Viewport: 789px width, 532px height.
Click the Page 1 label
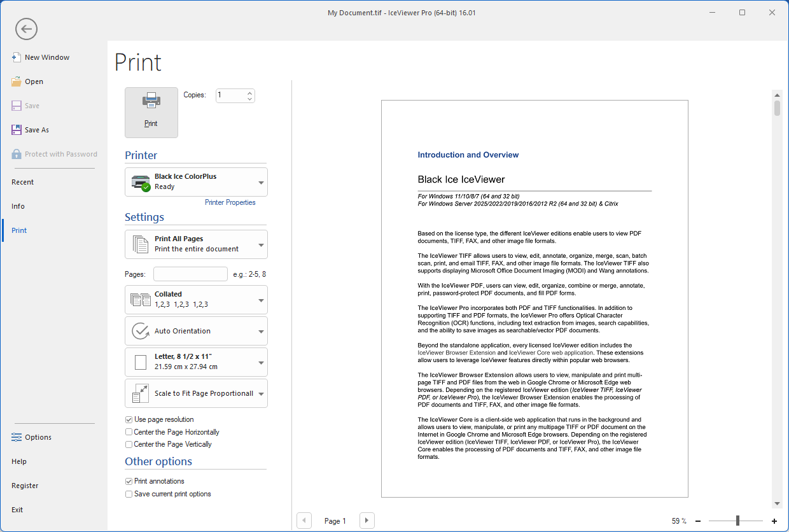(335, 521)
